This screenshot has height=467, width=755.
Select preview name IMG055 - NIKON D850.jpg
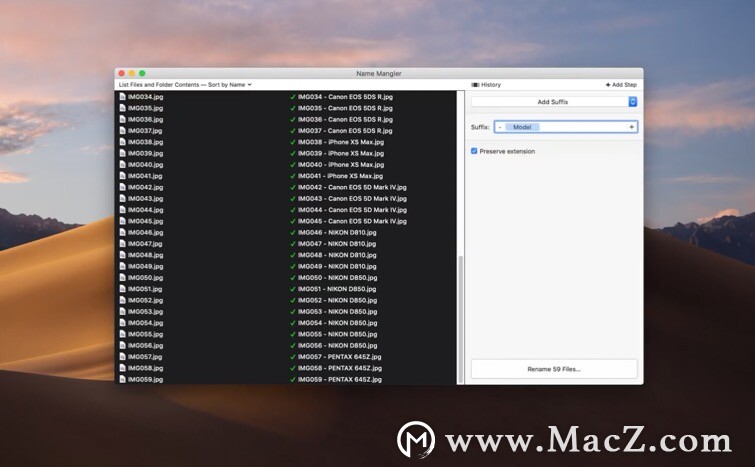[338, 334]
